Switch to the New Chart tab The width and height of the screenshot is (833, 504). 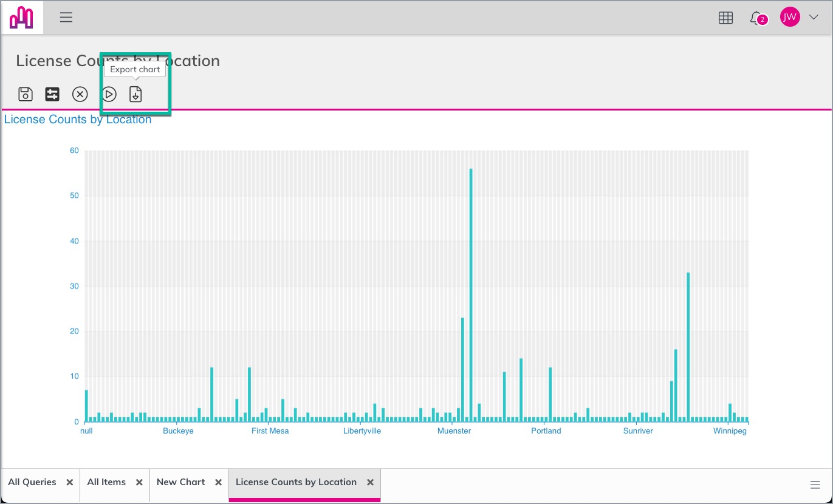point(181,482)
